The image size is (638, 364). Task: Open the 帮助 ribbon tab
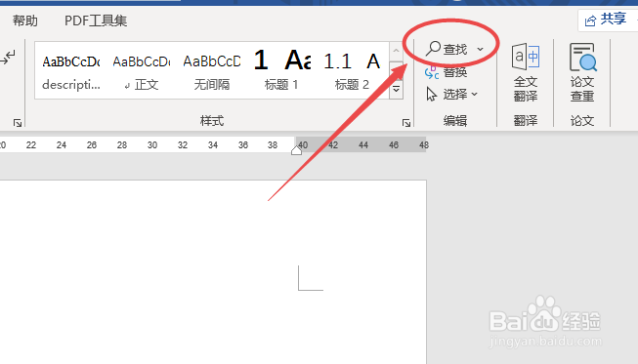tap(24, 20)
